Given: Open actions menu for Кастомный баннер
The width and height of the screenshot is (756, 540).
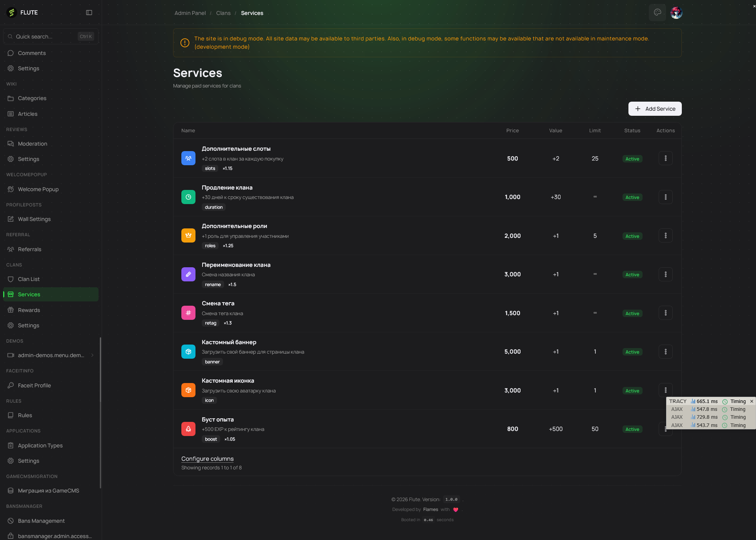Looking at the screenshot, I should click(x=665, y=352).
